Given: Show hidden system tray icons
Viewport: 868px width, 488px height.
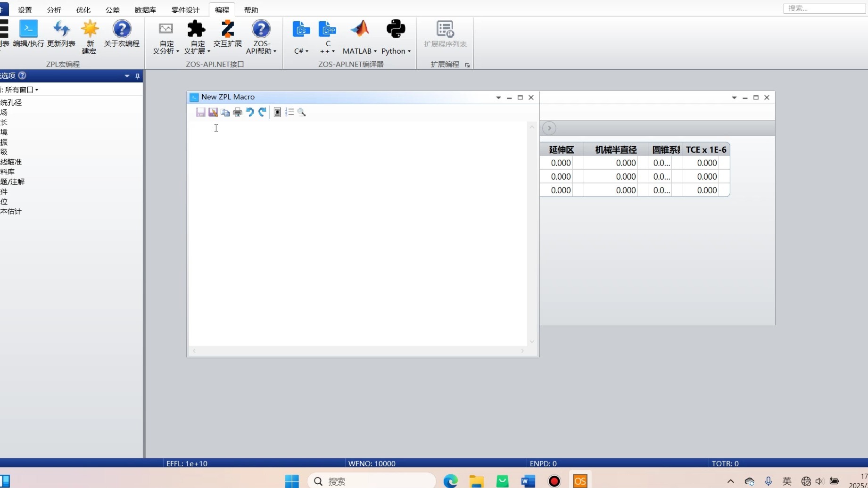Looking at the screenshot, I should (x=731, y=481).
